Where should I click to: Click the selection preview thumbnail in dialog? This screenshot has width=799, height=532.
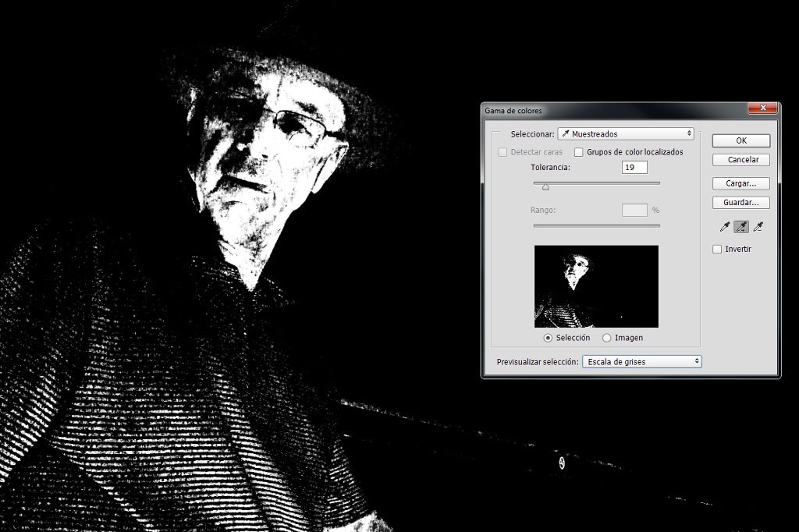coord(596,286)
